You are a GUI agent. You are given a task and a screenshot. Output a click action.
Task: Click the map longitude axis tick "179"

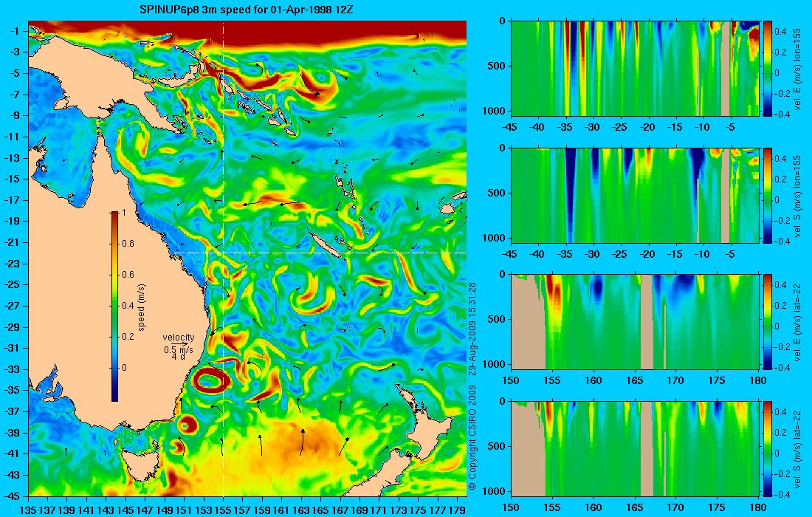point(457,510)
